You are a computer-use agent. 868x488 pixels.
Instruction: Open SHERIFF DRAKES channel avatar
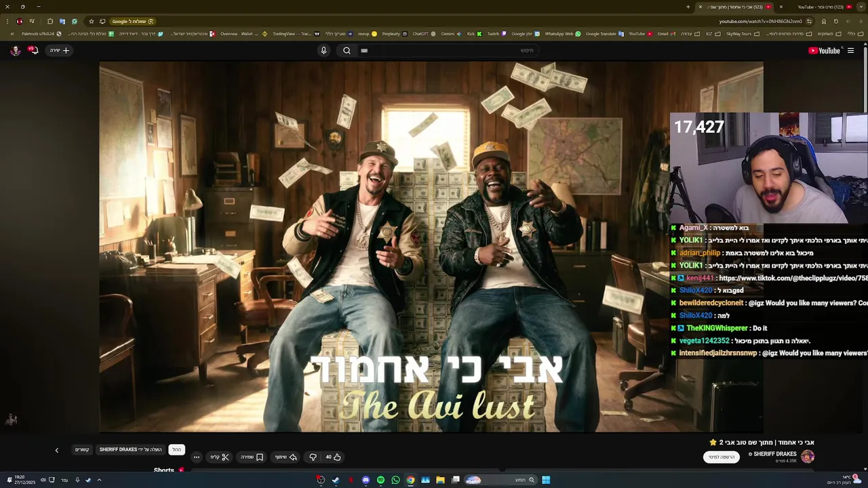tap(808, 456)
